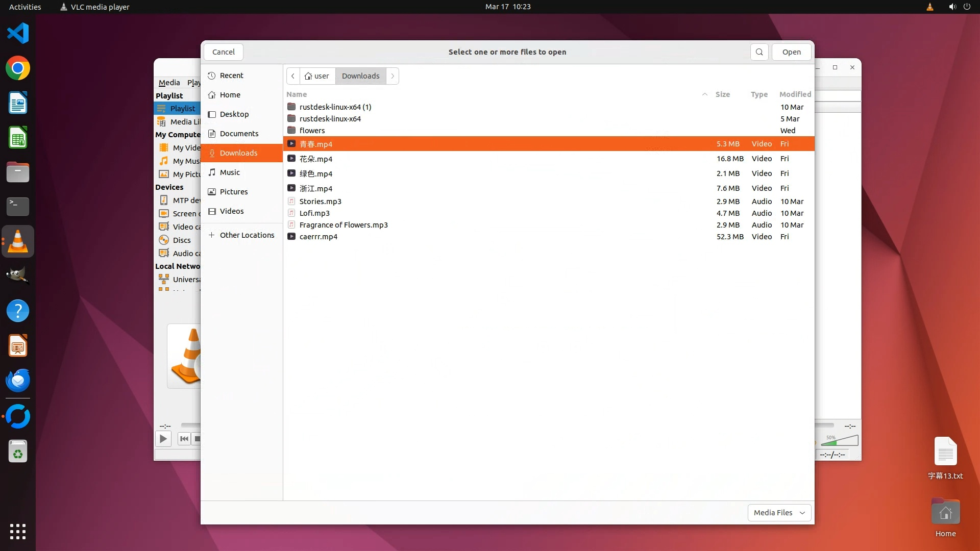980x551 pixels.
Task: Sort files by Modified column
Action: click(795, 94)
